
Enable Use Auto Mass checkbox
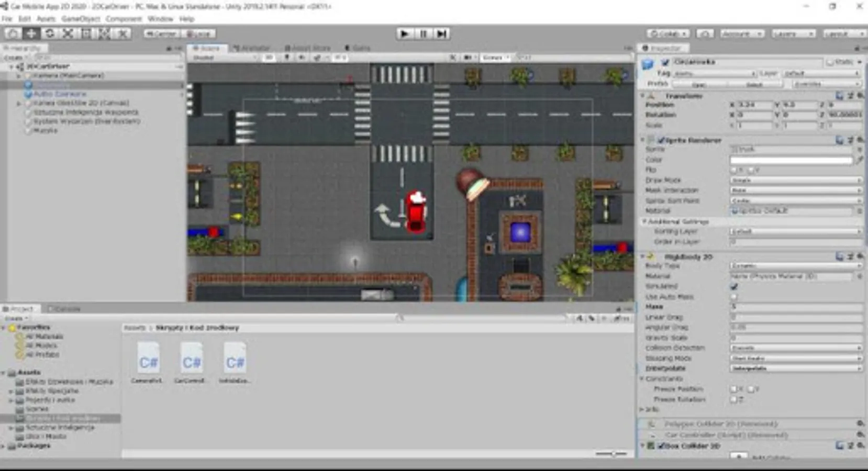coord(734,297)
